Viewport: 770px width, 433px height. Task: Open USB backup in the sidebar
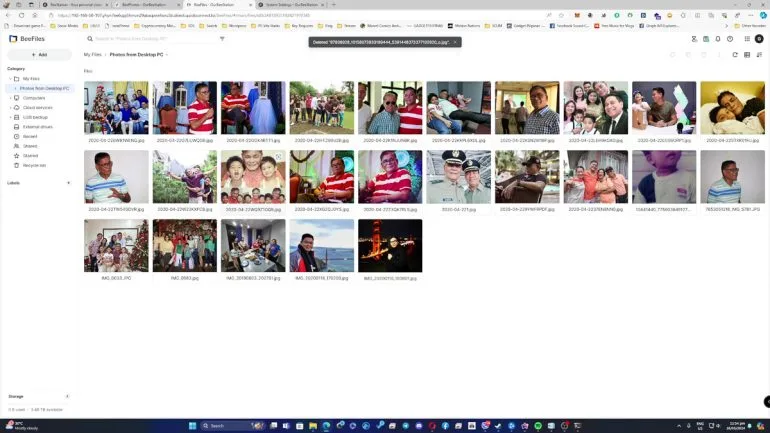click(35, 117)
